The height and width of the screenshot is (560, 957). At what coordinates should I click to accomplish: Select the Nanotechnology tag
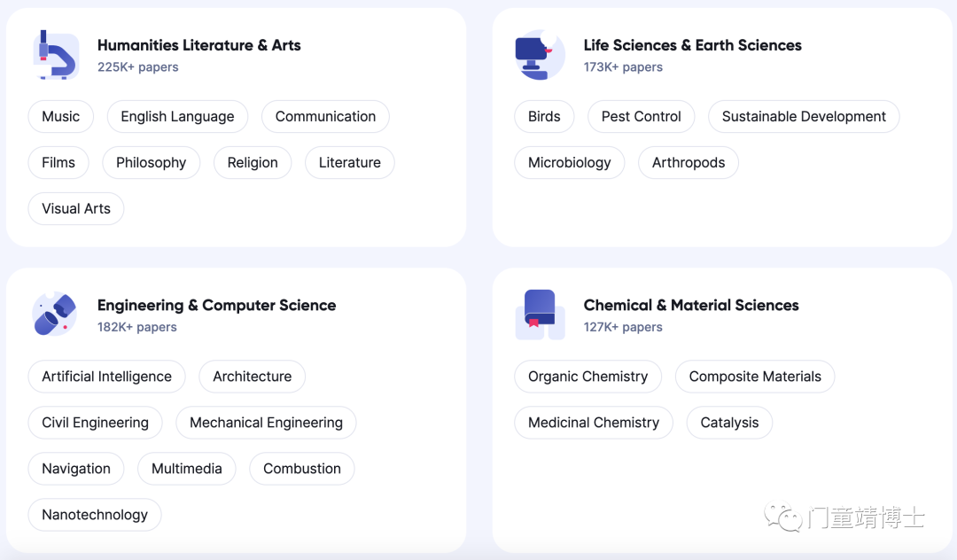coord(95,515)
